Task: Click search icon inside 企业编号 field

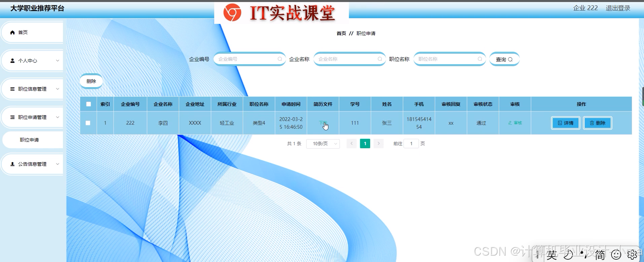Action: click(280, 59)
